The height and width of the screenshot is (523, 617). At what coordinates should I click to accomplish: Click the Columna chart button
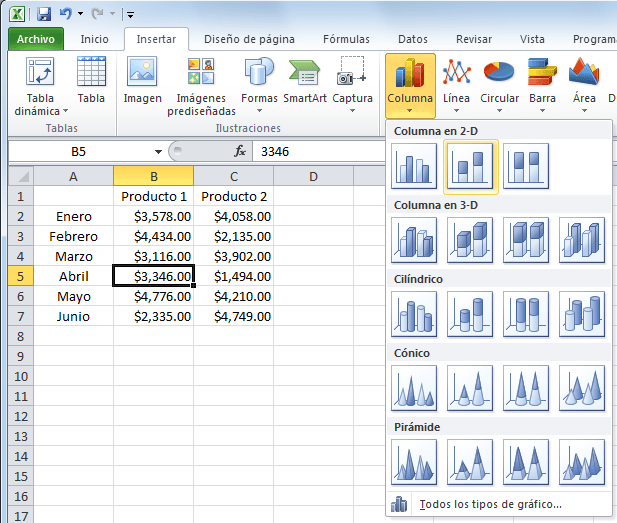[x=410, y=86]
